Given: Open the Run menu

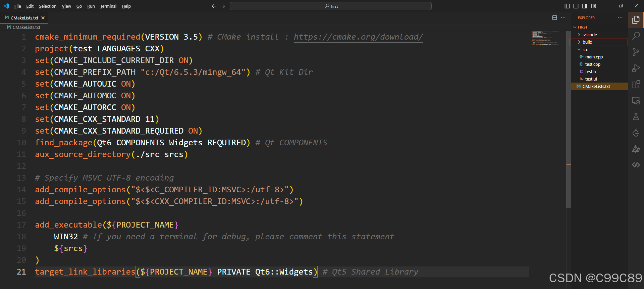Looking at the screenshot, I should 91,6.
